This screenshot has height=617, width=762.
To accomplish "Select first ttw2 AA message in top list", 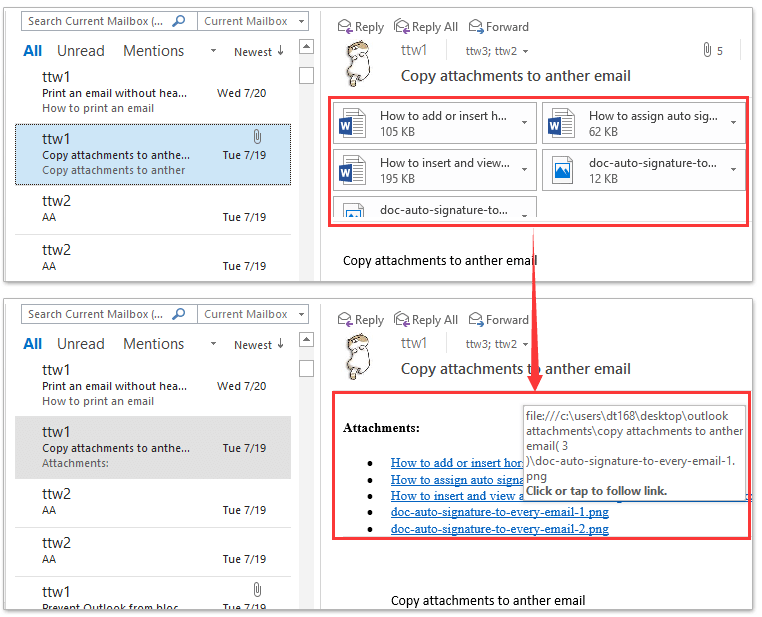I will point(153,209).
